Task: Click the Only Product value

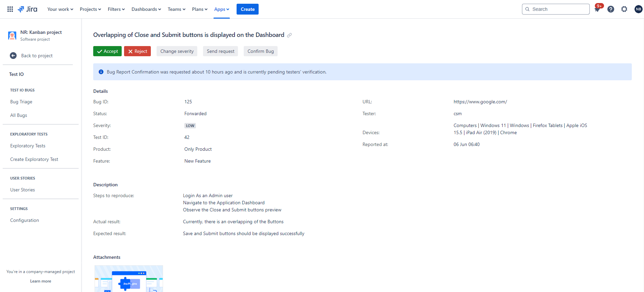Action: click(x=198, y=149)
